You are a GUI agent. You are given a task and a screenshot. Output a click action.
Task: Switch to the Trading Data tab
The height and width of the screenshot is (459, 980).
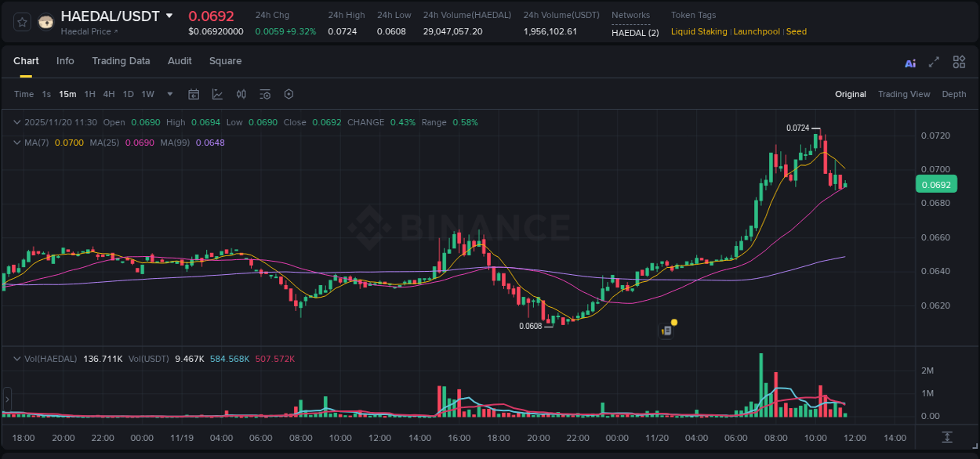[x=121, y=61]
